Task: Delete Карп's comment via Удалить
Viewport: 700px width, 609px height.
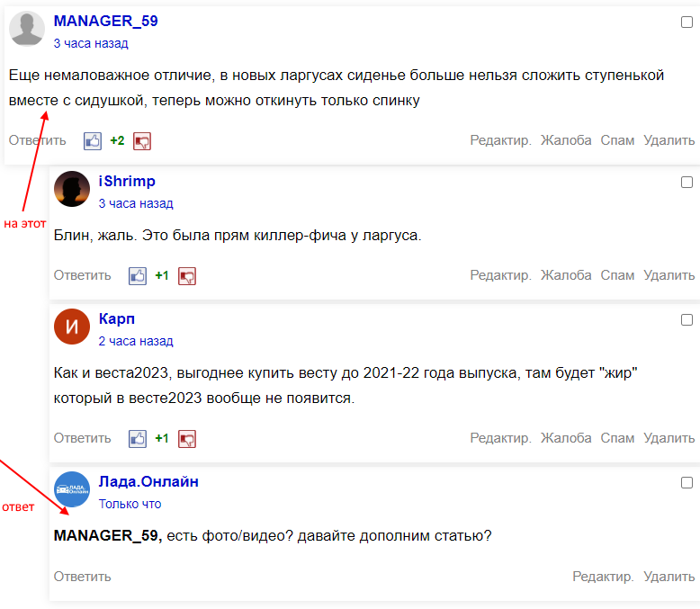Action: coord(669,438)
